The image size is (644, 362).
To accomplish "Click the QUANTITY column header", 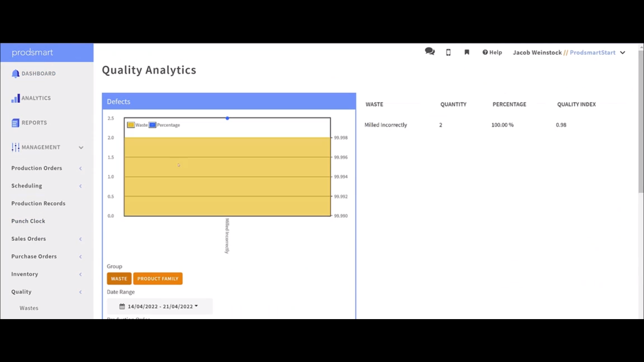I will pyautogui.click(x=454, y=104).
